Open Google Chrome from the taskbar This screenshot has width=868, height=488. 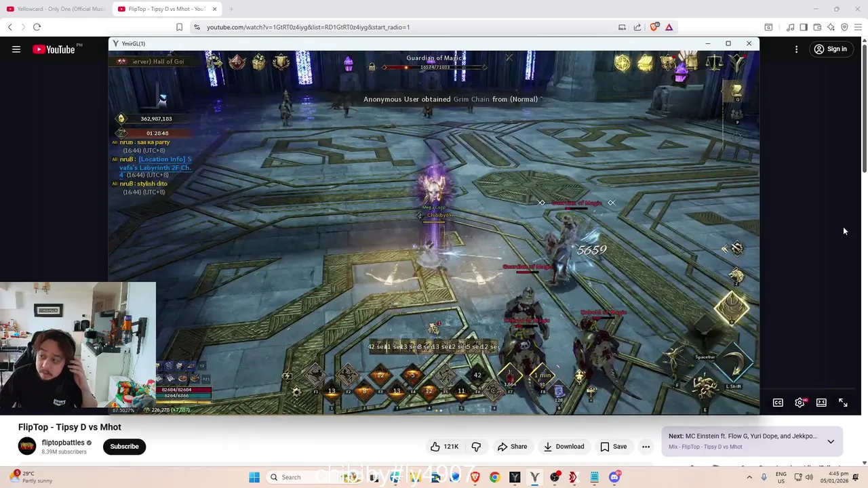coord(494,477)
